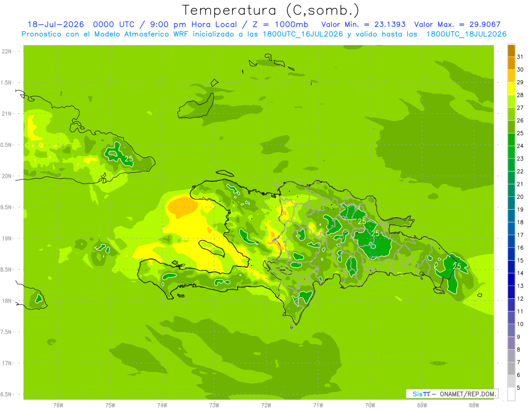
Task: Pick the blue legend swatch between 15 and 16
Action: [511, 254]
